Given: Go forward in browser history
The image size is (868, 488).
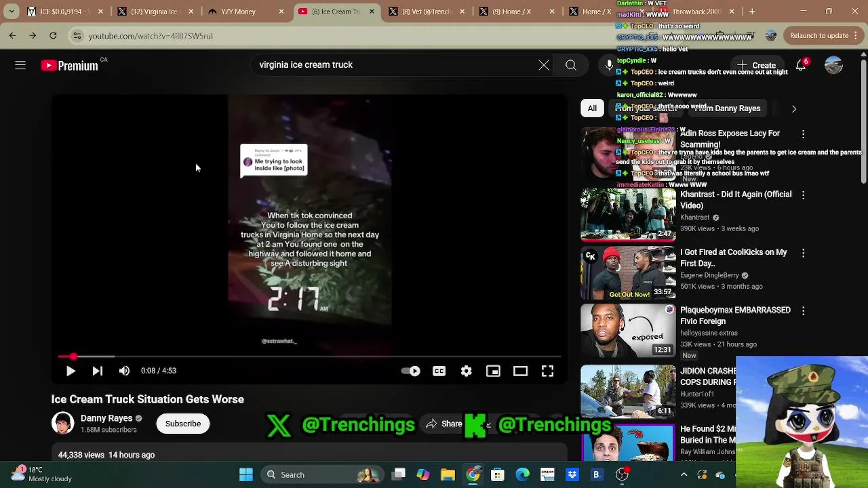Looking at the screenshot, I should (33, 36).
